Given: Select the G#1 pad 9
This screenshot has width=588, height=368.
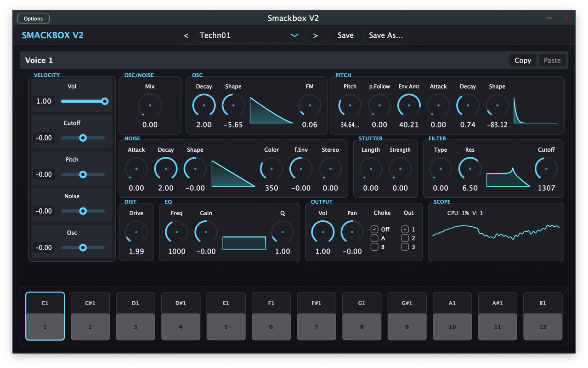Looking at the screenshot, I should point(407,316).
